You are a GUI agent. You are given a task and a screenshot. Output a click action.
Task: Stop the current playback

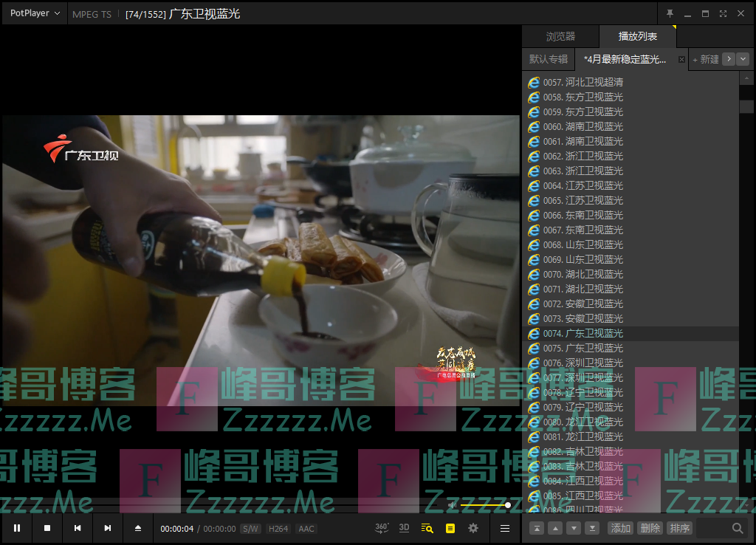click(x=47, y=528)
